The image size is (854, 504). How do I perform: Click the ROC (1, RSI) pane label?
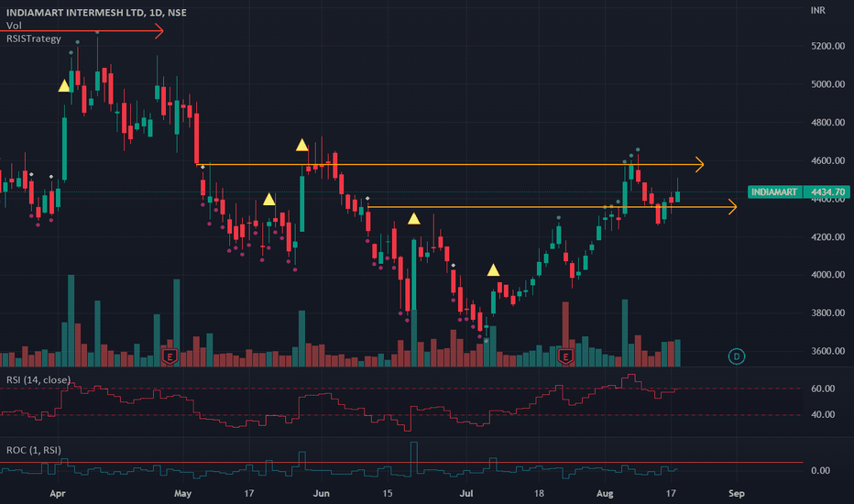[x=34, y=450]
